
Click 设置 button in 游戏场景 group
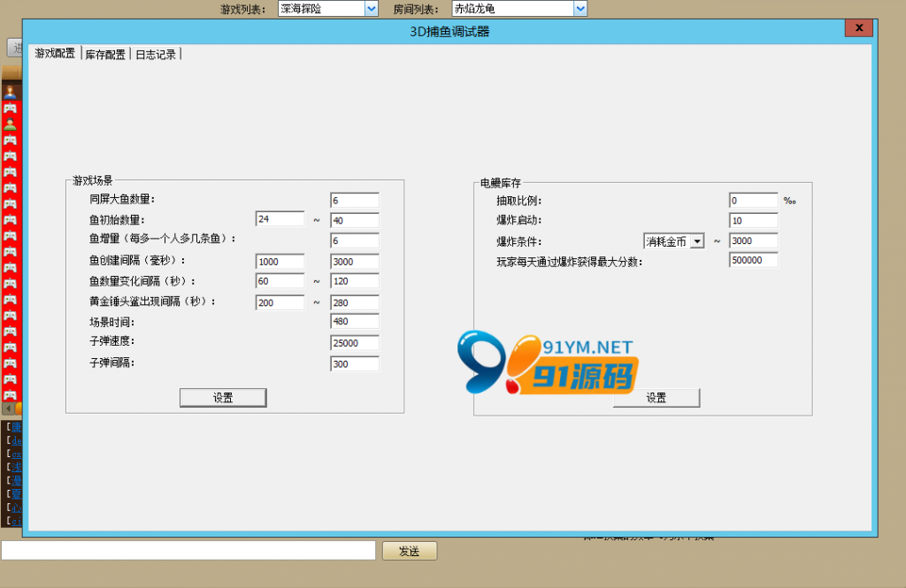click(223, 397)
